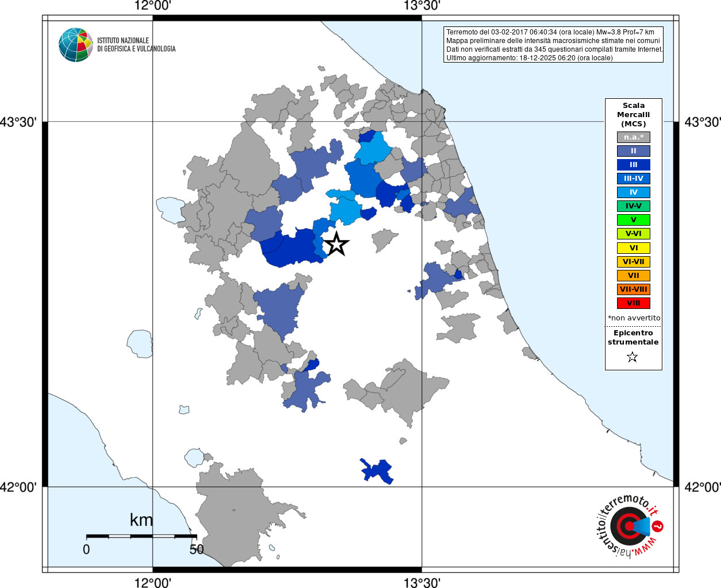Select the intensity III legend swatch
Image resolution: width=721 pixels, height=588 pixels.
click(x=634, y=165)
